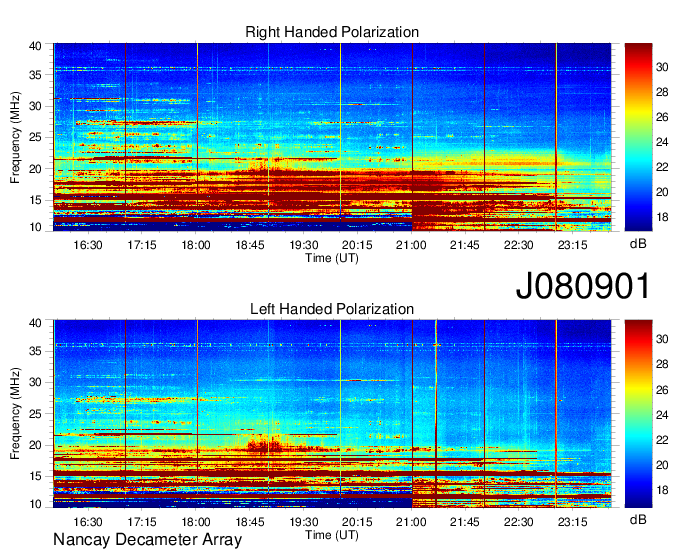The width and height of the screenshot is (680, 552).
Task: Click "17:15" time tick under Right Handed plot
Action: [x=142, y=245]
